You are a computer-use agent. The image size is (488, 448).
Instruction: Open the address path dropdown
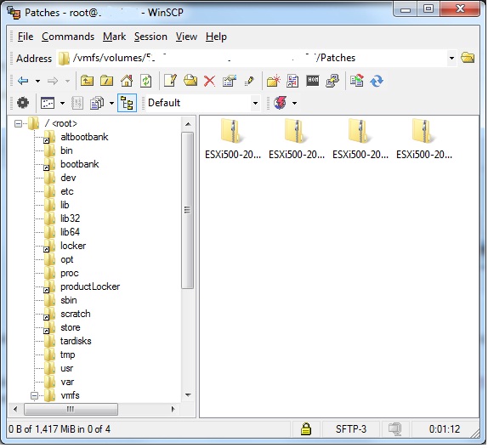(x=451, y=58)
